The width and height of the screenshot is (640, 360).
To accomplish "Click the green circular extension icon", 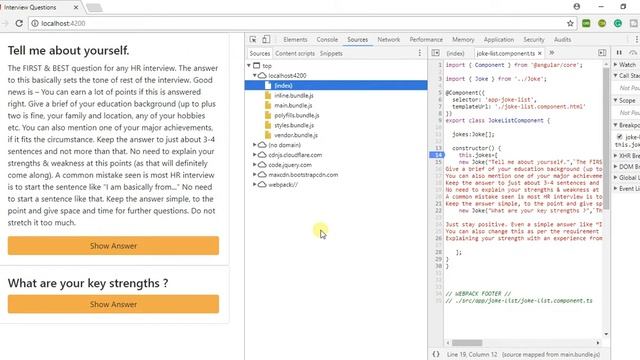I will pyautogui.click(x=618, y=23).
